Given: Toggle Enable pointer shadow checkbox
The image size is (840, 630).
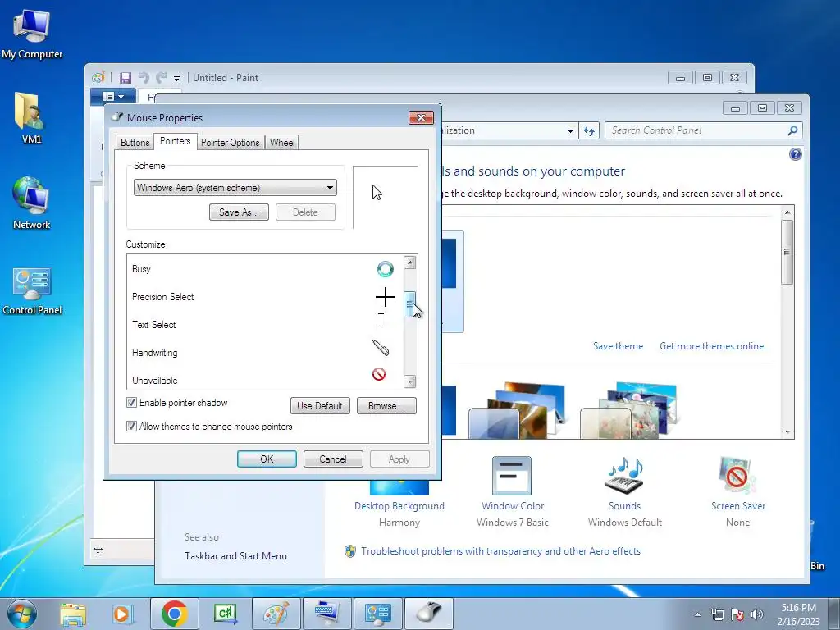Looking at the screenshot, I should coord(132,402).
